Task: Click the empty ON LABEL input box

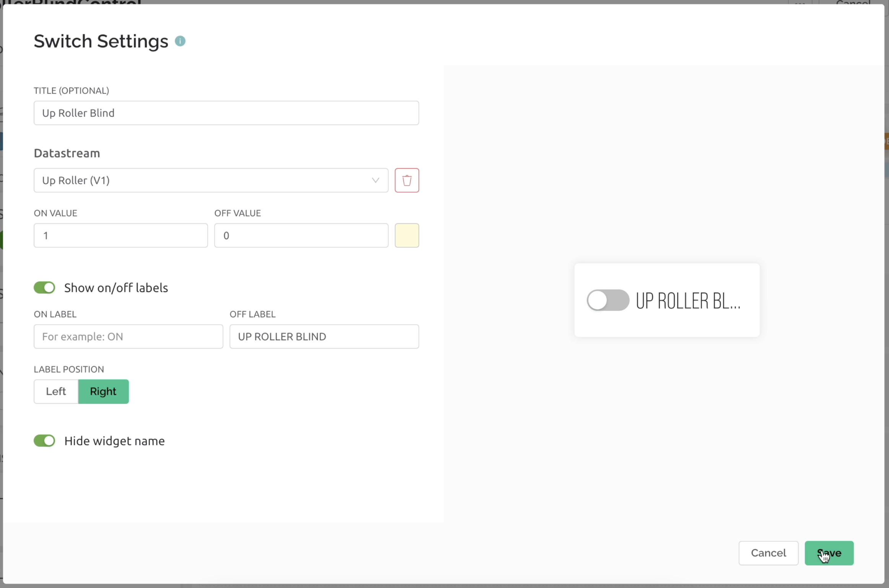Action: click(128, 336)
